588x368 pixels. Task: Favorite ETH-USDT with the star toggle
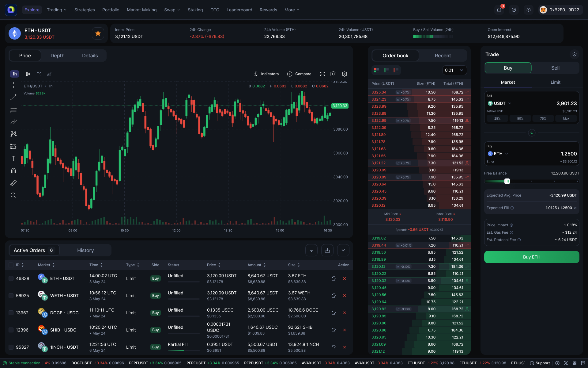[x=98, y=33]
